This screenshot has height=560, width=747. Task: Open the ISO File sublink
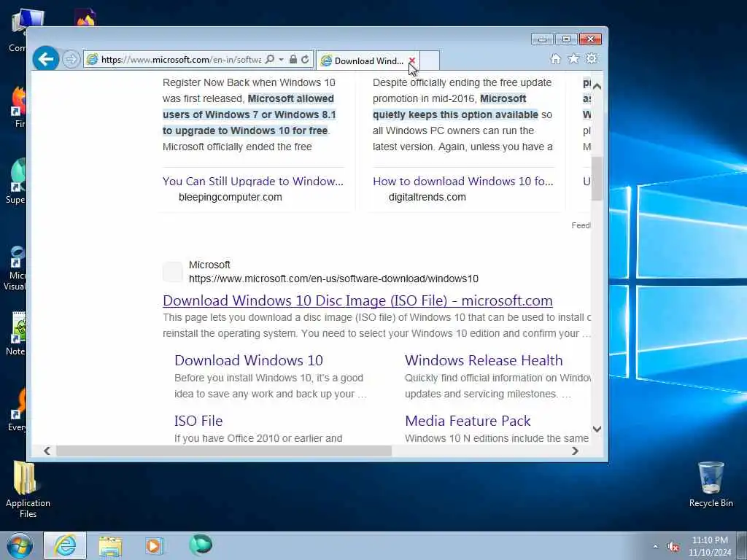pos(198,421)
